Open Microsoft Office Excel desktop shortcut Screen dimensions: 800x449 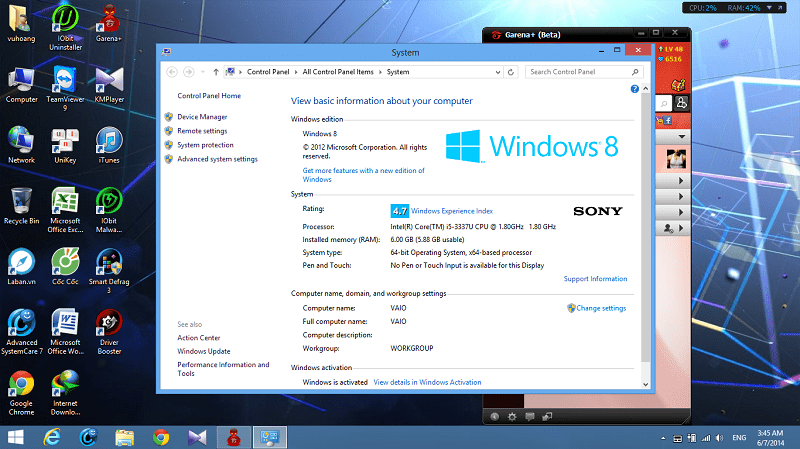[x=65, y=210]
